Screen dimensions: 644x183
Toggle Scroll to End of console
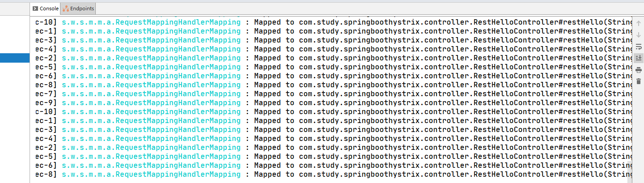638,58
